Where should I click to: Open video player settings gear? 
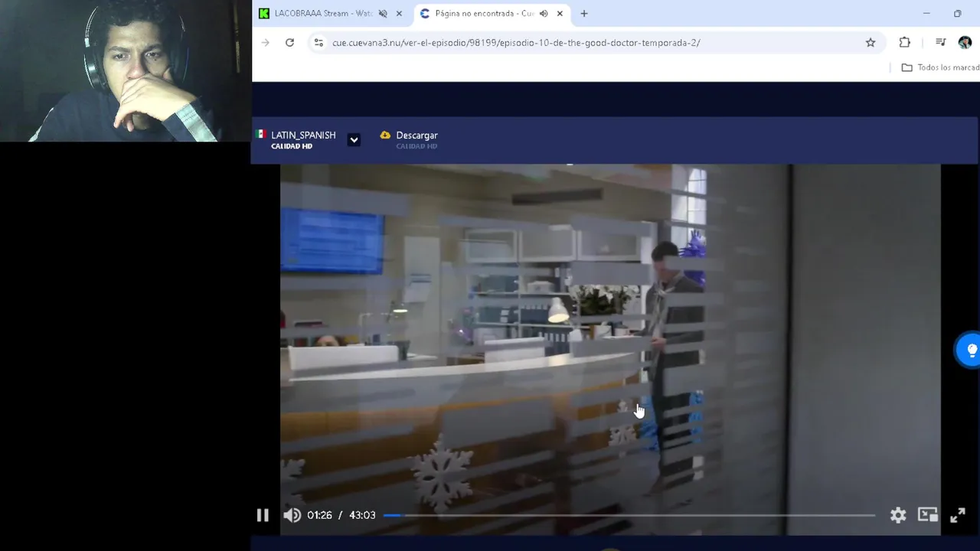(898, 515)
